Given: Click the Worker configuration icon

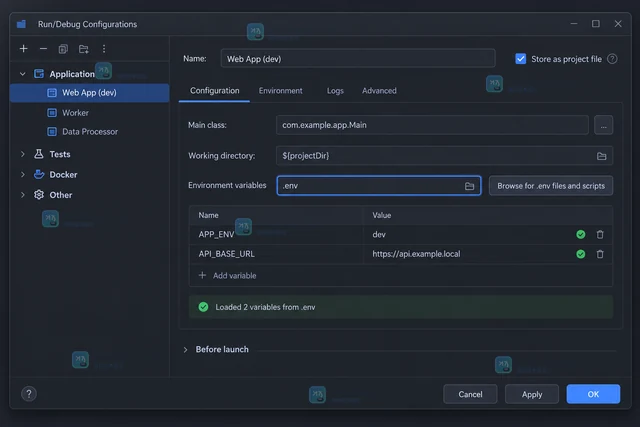Looking at the screenshot, I should point(52,113).
